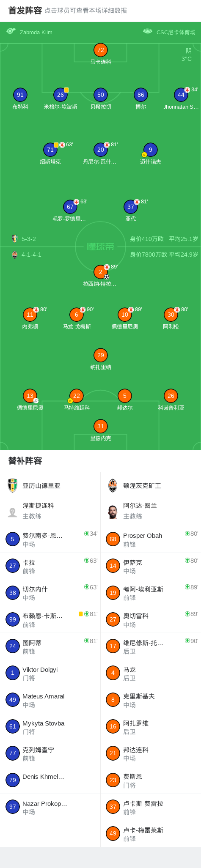
Task: Open goalkeeper 31 里兹内克 details
Action: [x=101, y=426]
